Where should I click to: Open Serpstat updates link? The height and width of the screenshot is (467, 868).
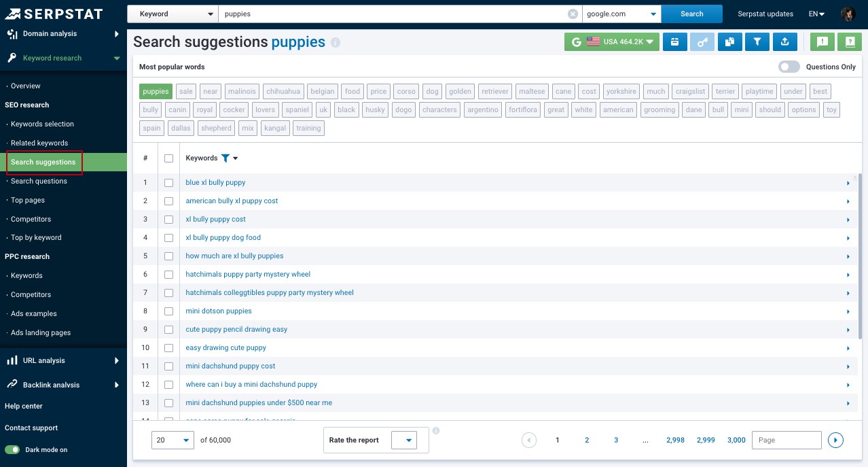point(765,14)
